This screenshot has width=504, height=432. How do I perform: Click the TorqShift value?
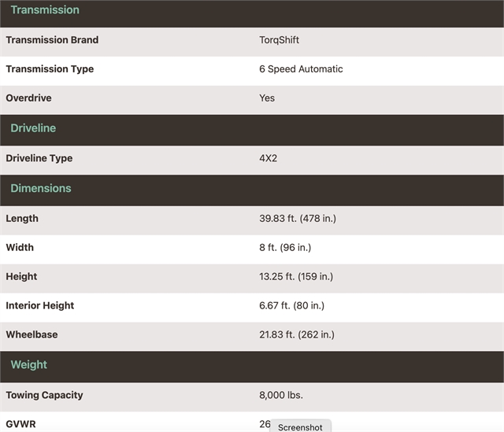[x=279, y=40]
